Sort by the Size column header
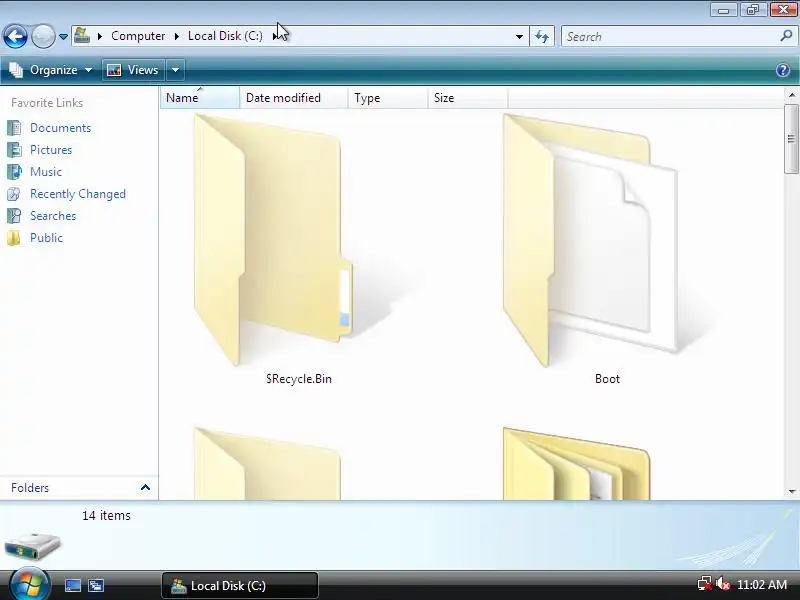The height and width of the screenshot is (600, 800). click(468, 97)
